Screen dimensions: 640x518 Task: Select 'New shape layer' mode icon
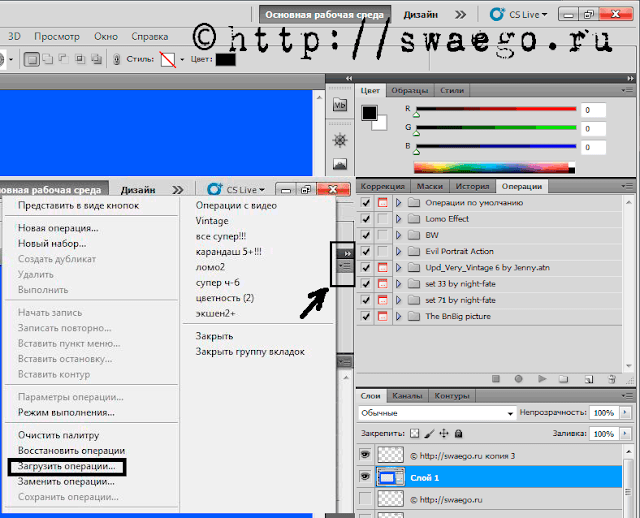(x=31, y=60)
